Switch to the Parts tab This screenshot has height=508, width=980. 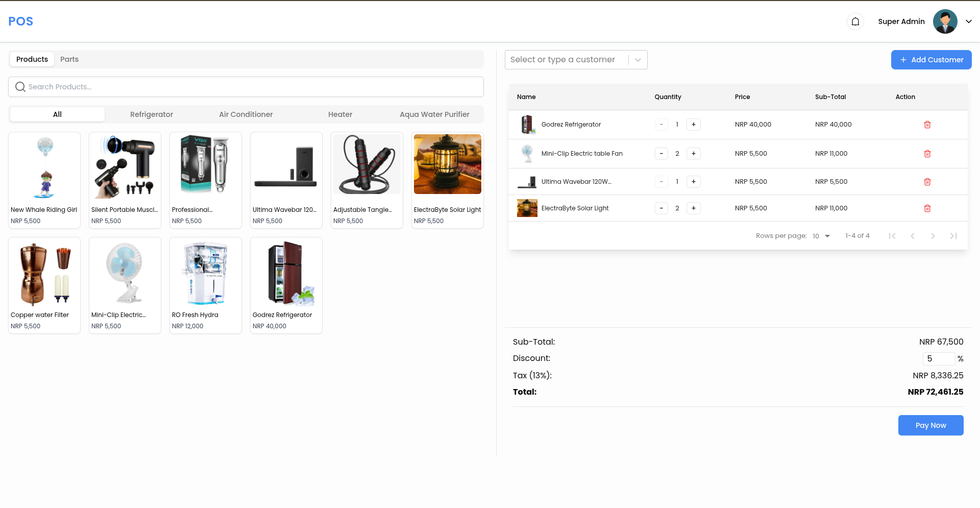click(x=69, y=59)
